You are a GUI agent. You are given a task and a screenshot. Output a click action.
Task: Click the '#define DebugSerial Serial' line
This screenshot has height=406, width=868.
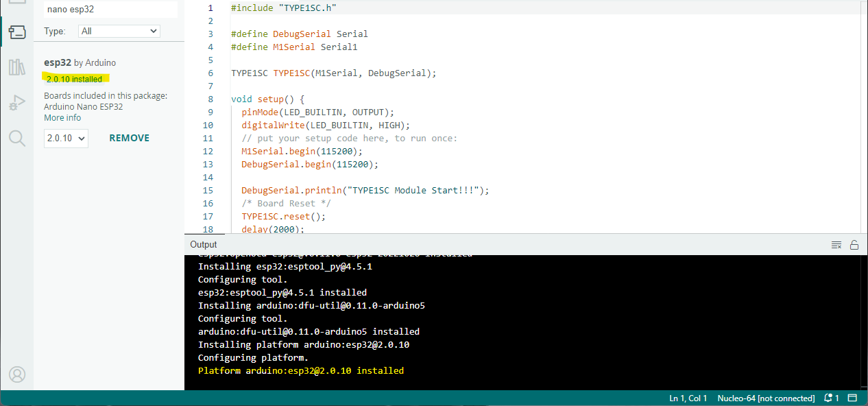coord(300,34)
